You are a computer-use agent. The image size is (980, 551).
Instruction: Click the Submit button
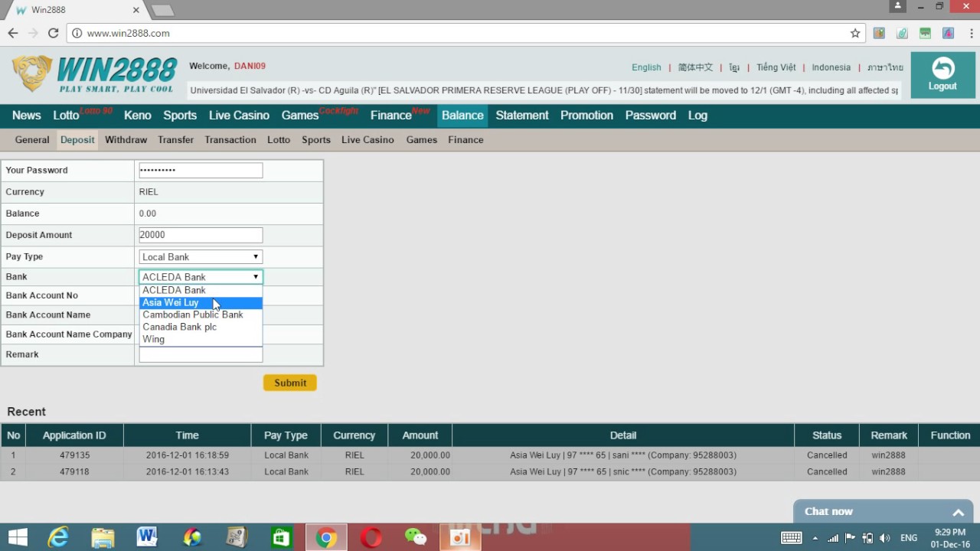[290, 383]
